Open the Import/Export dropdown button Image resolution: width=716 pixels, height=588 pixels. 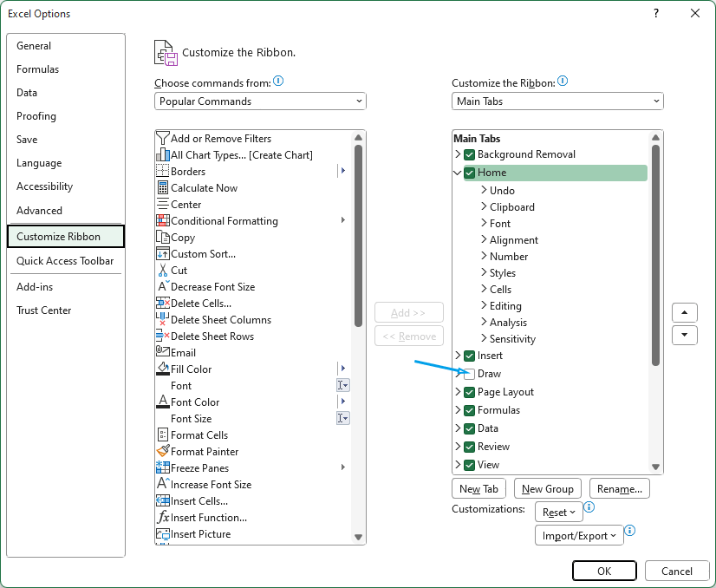click(x=578, y=536)
